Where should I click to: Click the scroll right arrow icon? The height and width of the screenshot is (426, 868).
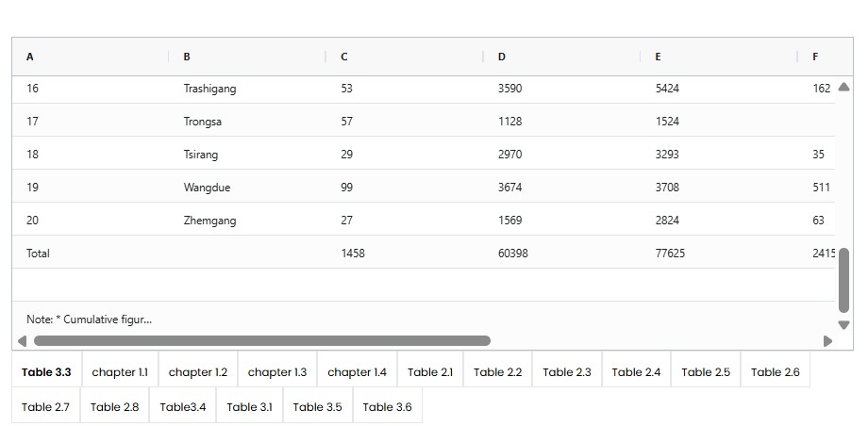coord(827,341)
